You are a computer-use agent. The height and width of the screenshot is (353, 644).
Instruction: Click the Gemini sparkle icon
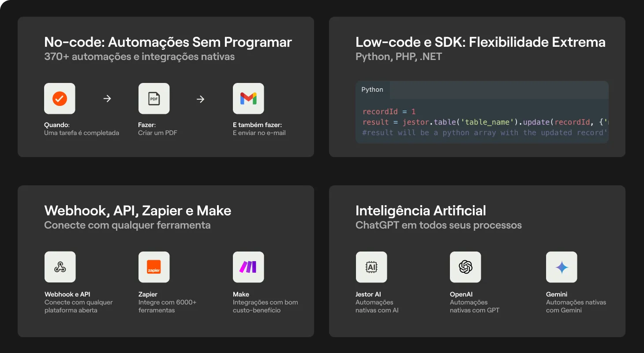tap(562, 267)
